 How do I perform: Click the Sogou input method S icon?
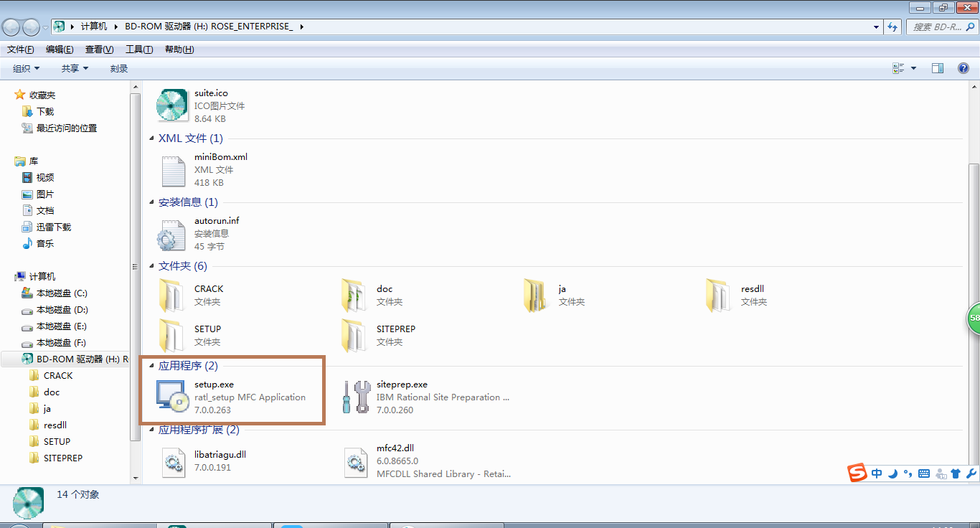(857, 473)
